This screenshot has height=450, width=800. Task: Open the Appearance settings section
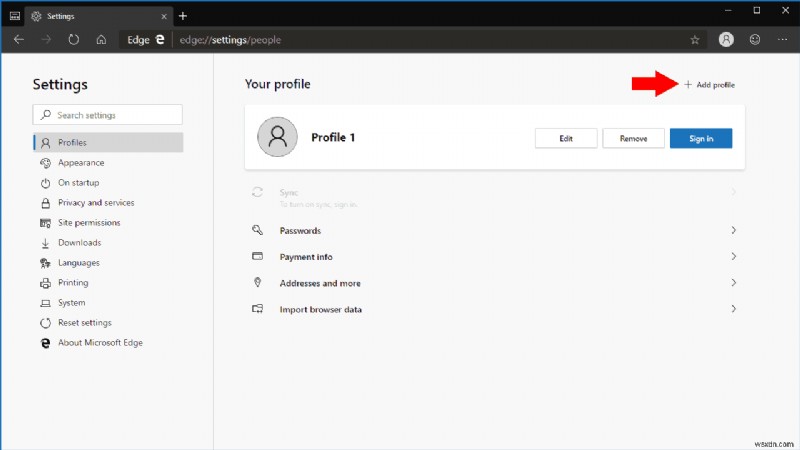pos(108,162)
